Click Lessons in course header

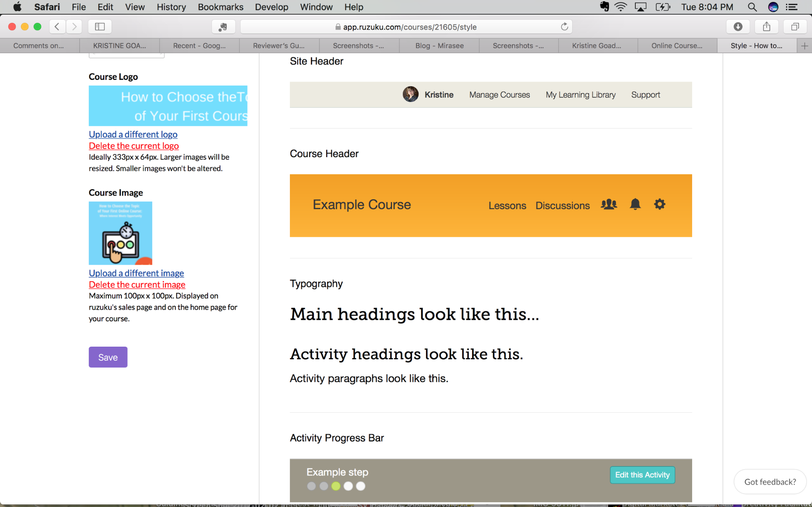507,206
